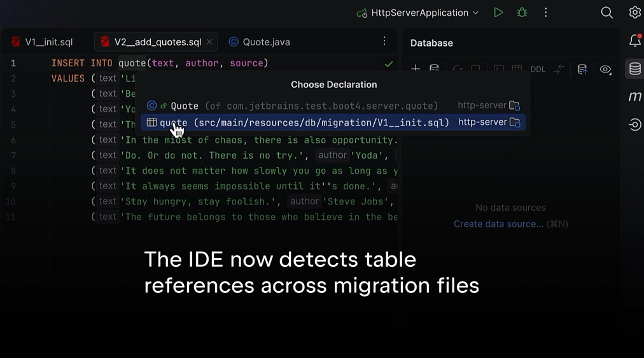The height and width of the screenshot is (358, 644).
Task: Click the module folder icon on the V1__init.sql row
Action: pos(515,122)
